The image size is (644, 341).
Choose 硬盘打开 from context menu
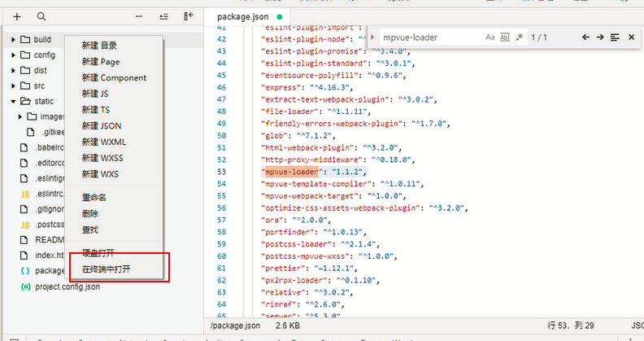[98, 253]
